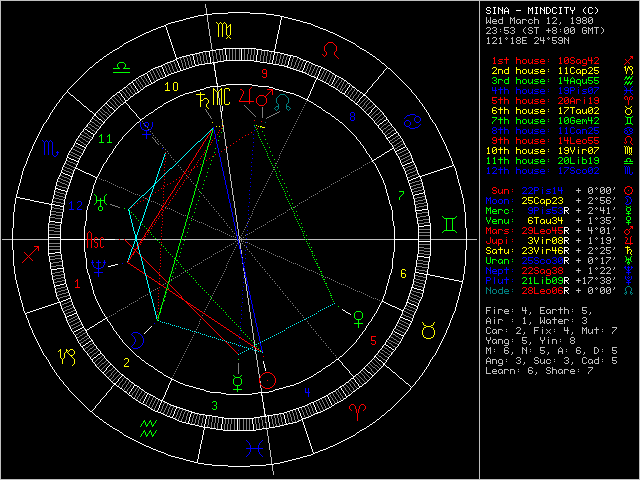Click the 'Satu: 23Vir46R' row
Viewport: 640px width, 480px height.
[559, 251]
